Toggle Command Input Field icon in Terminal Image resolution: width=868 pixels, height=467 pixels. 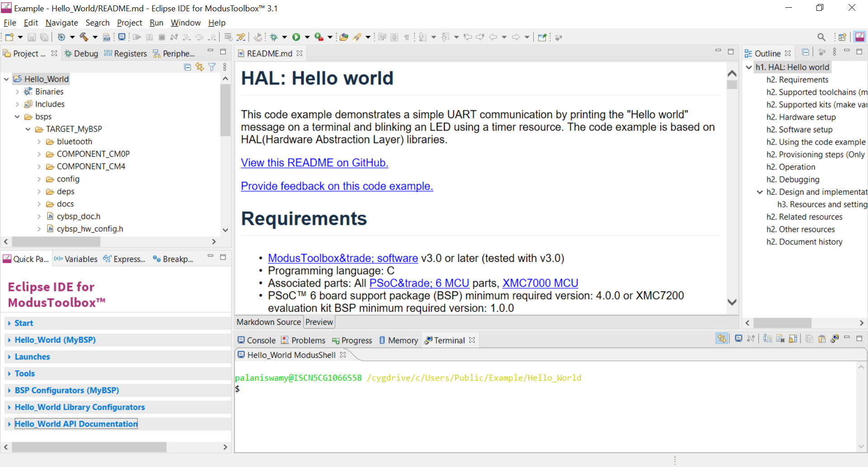[x=767, y=338]
